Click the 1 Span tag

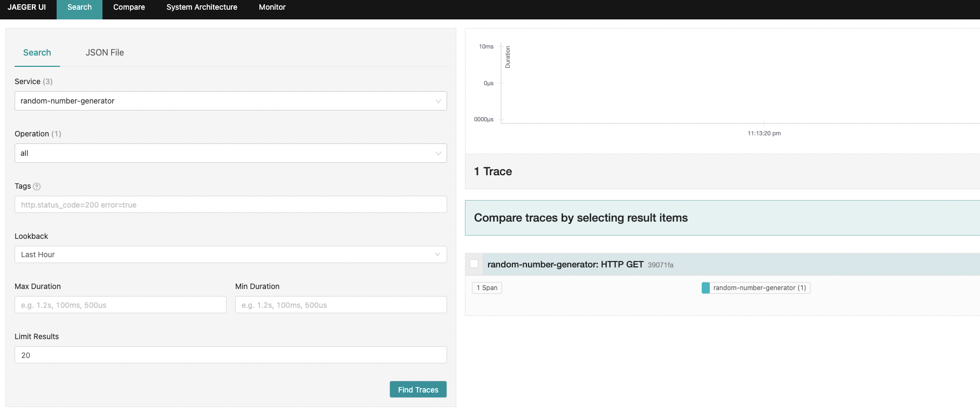pyautogui.click(x=487, y=288)
